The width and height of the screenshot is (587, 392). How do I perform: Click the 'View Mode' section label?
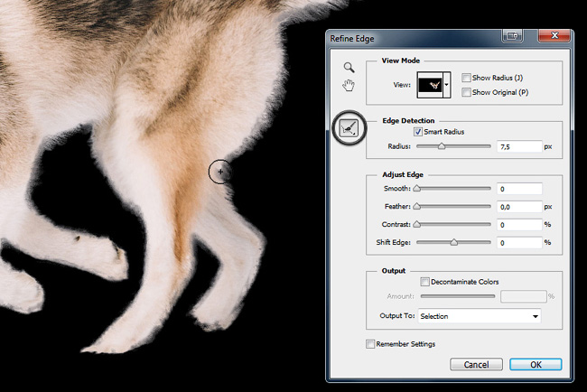(x=401, y=61)
